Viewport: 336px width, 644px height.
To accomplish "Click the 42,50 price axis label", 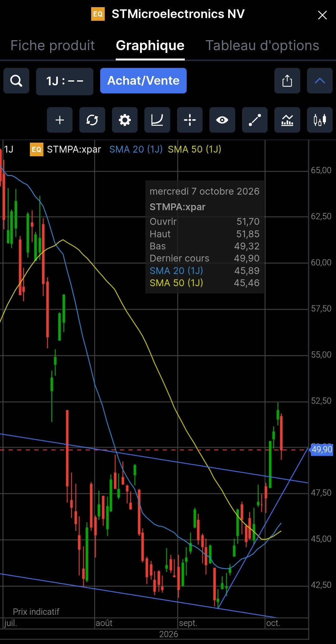I will tap(321, 585).
